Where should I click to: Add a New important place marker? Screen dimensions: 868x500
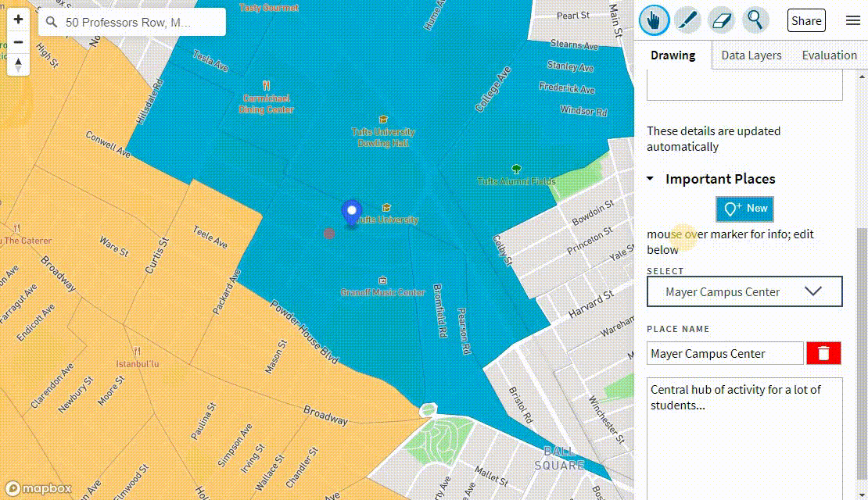pyautogui.click(x=744, y=209)
